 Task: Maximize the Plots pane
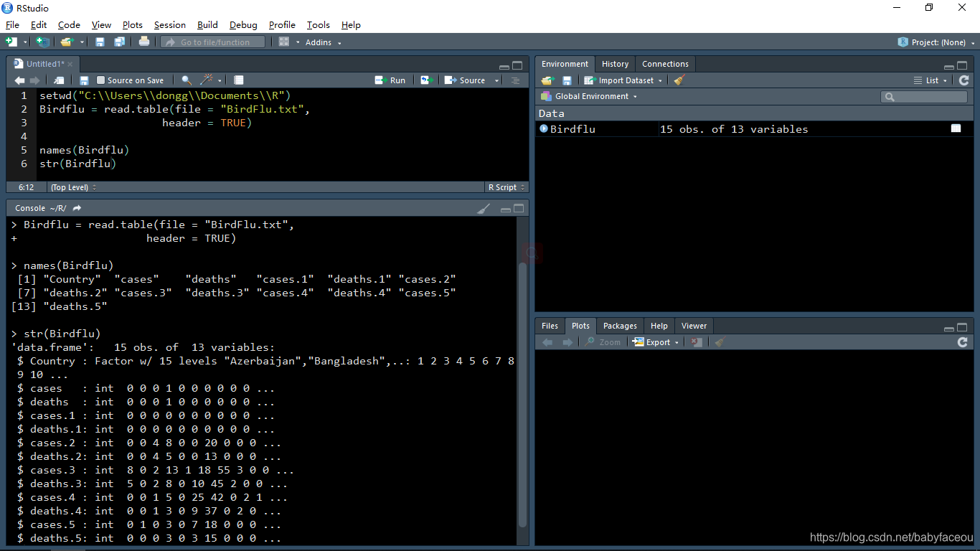[x=962, y=327]
